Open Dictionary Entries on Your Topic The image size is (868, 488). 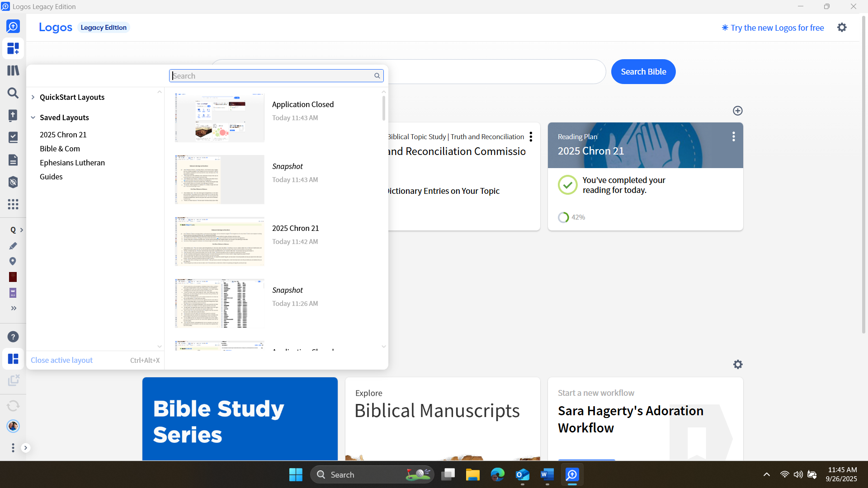[443, 191]
